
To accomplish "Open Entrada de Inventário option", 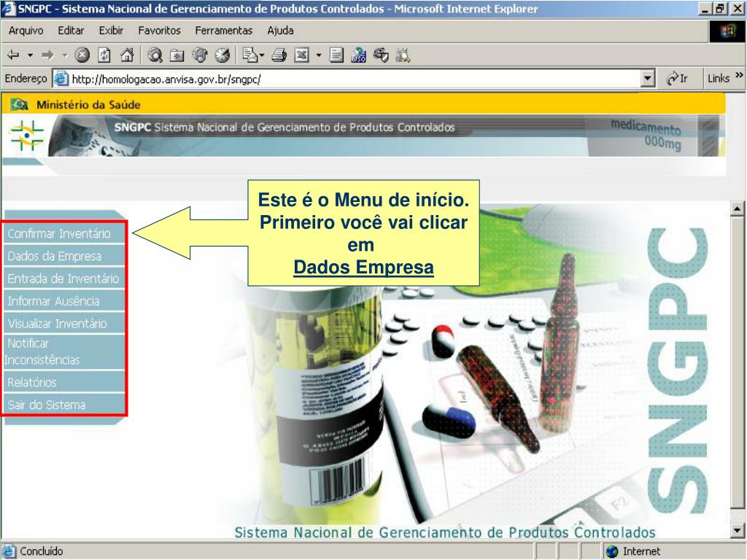I will coord(64,278).
